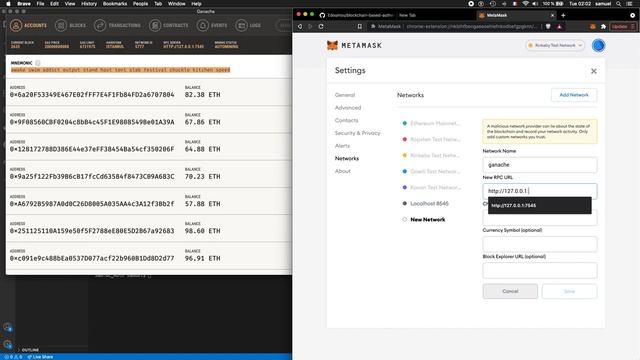
Task: Select Ethereum Mainnet in the network list
Action: click(431, 123)
